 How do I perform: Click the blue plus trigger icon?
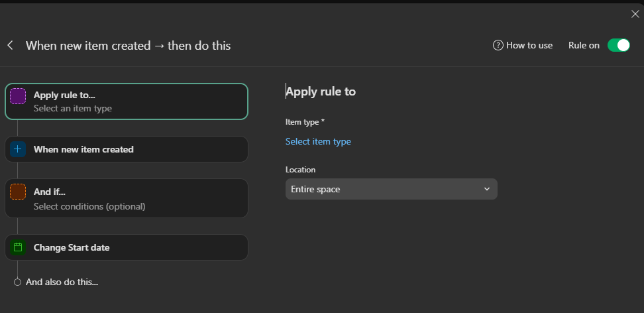pyautogui.click(x=18, y=149)
